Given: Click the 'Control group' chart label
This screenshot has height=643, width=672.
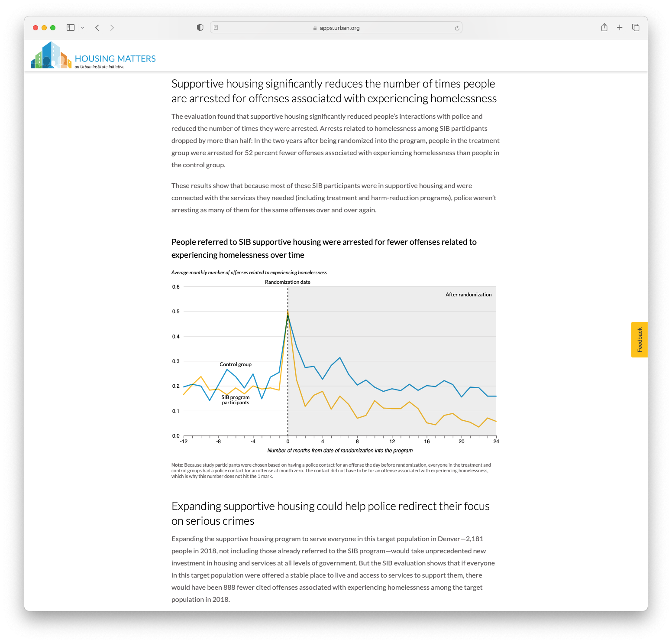Looking at the screenshot, I should (x=236, y=364).
